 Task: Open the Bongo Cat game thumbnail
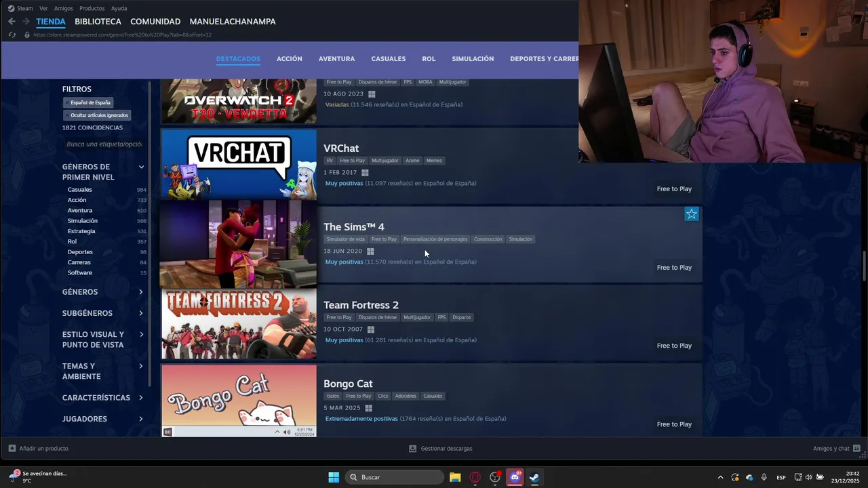239,401
